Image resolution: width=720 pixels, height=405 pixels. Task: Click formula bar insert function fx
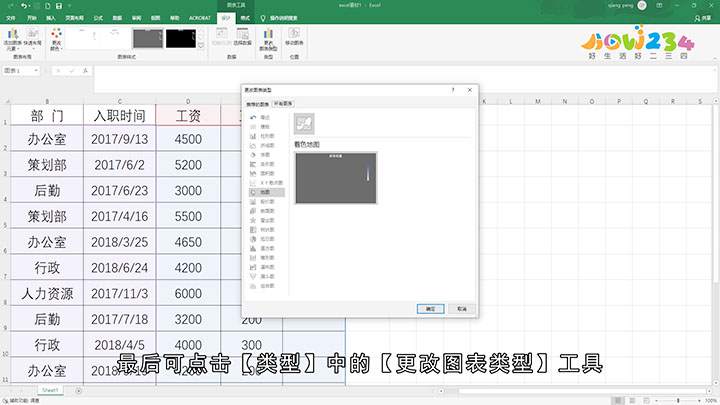pos(85,71)
